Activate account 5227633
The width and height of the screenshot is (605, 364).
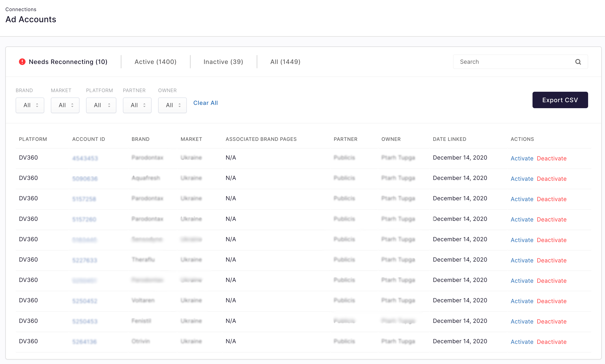522,261
